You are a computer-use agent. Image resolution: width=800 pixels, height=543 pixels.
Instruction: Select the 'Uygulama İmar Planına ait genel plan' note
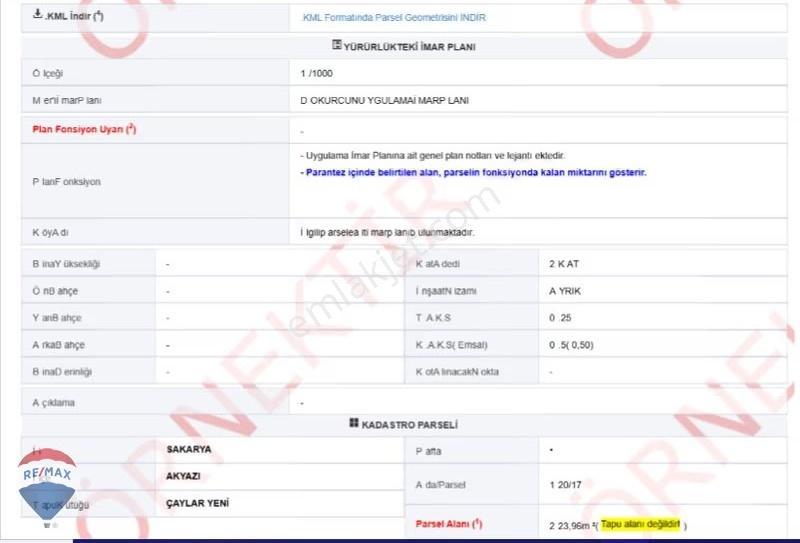coord(432,156)
